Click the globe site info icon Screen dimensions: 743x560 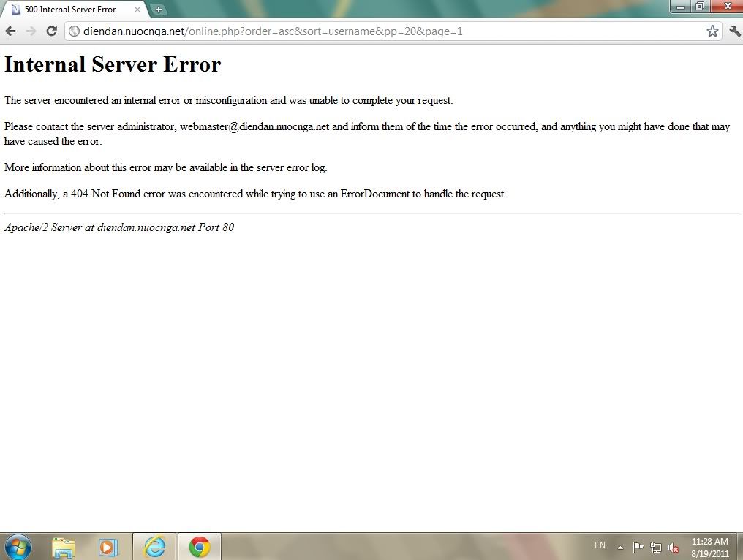(x=74, y=31)
